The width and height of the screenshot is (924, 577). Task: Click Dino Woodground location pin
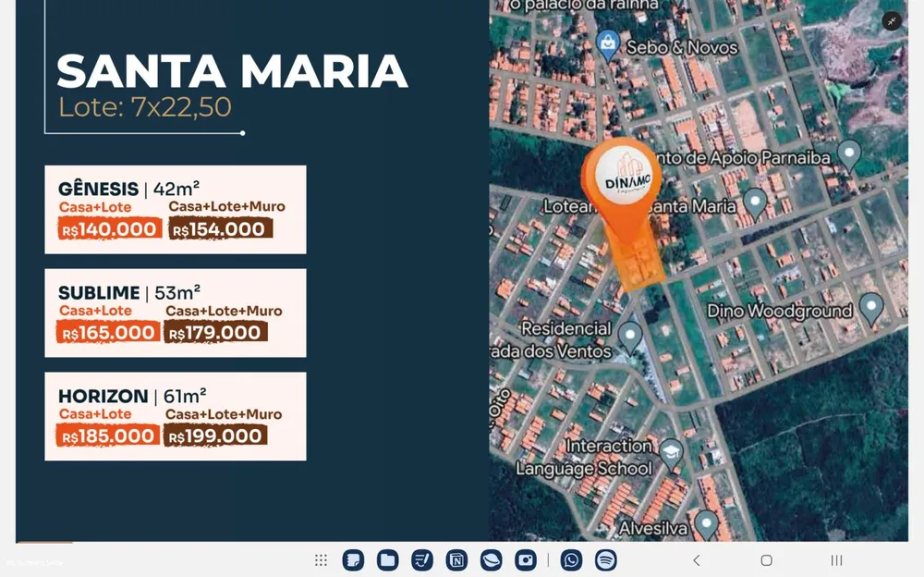(x=871, y=308)
